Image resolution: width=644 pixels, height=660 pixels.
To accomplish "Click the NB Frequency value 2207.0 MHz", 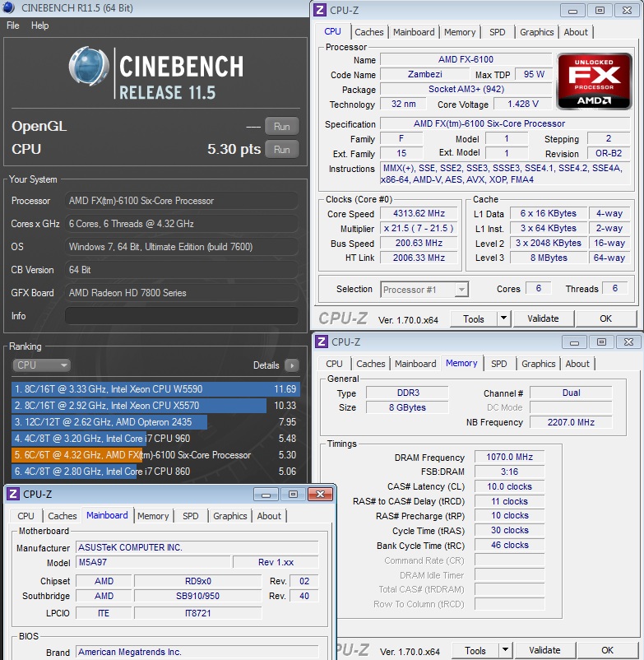I will pyautogui.click(x=571, y=422).
